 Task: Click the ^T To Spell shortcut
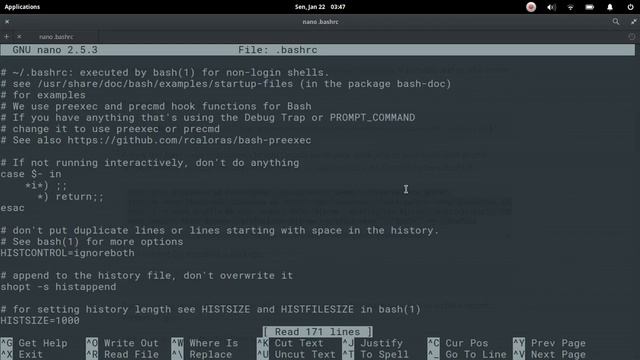(x=376, y=355)
